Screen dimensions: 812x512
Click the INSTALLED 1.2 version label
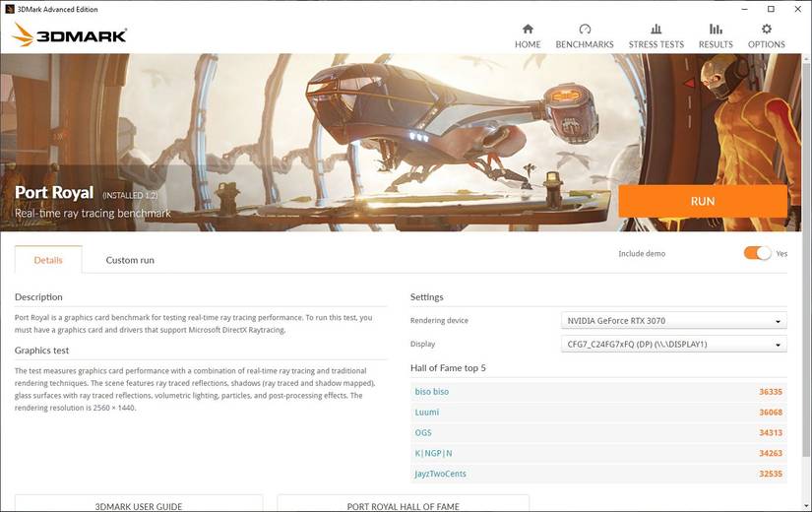pos(130,195)
